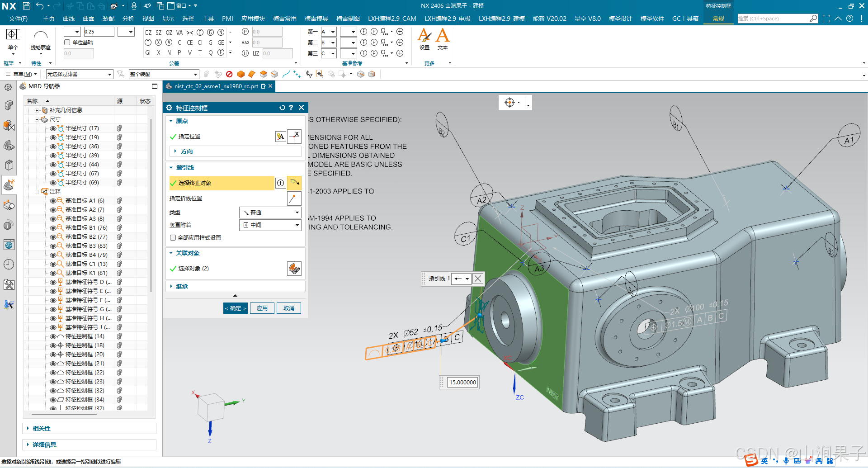Viewport: 868px width, 468px height.
Task: Click the Undo arrow icon
Action: tap(40, 6)
